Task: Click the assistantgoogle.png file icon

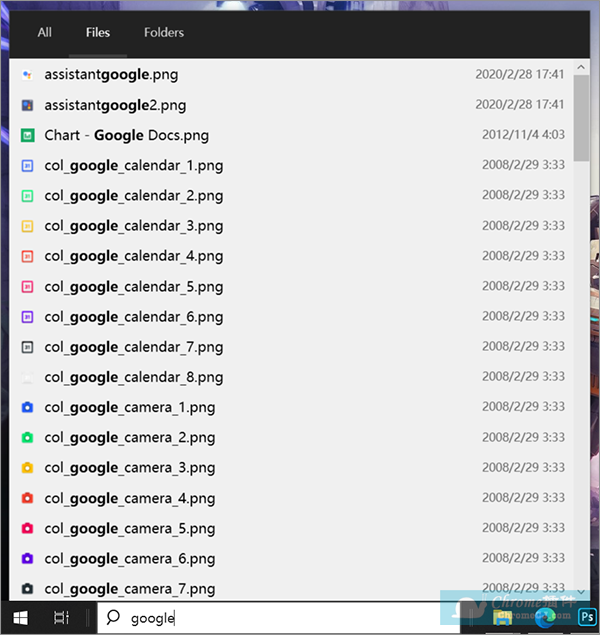Action: (x=27, y=75)
